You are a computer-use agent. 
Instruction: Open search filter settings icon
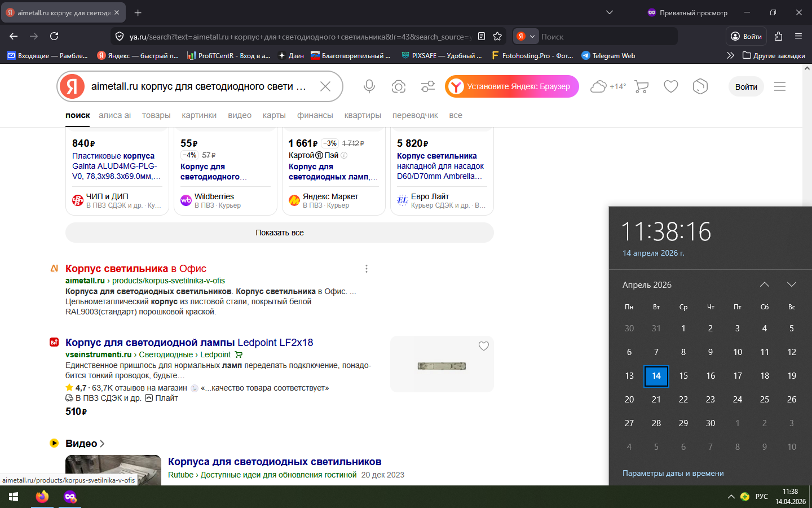428,86
